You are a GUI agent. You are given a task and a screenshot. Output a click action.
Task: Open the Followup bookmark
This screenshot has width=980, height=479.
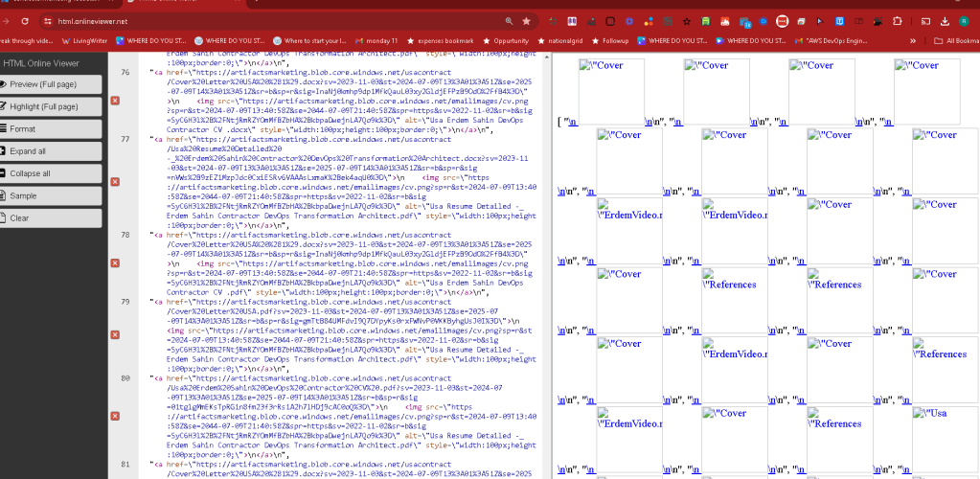click(x=610, y=40)
